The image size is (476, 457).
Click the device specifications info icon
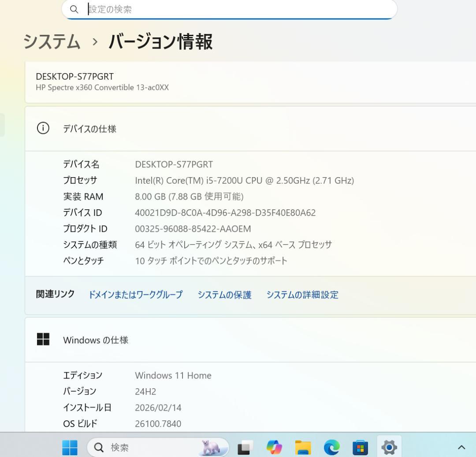tap(42, 128)
